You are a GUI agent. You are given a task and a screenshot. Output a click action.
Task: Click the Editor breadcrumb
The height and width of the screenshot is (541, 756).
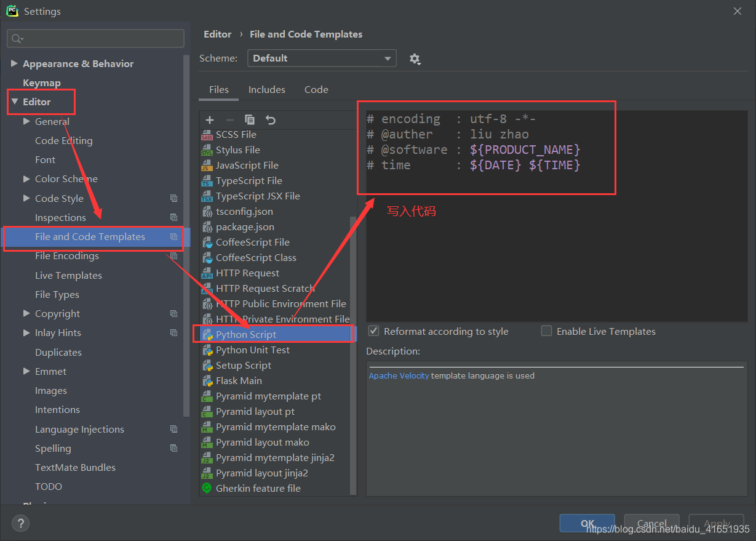218,34
